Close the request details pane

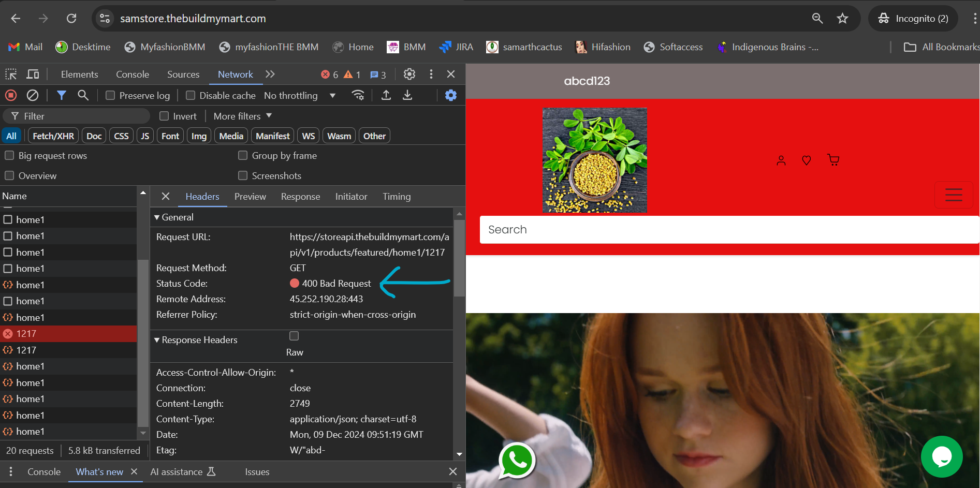pos(166,196)
